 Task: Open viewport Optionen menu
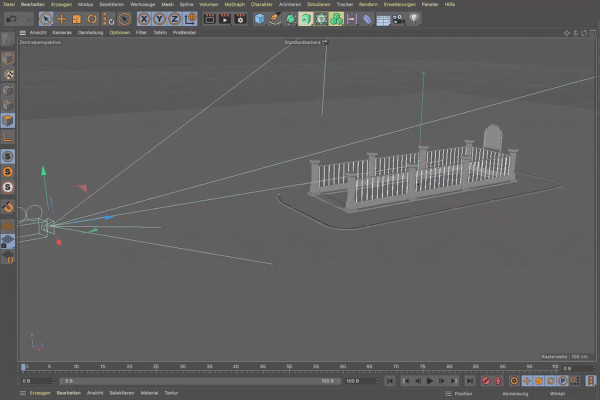pyautogui.click(x=120, y=33)
